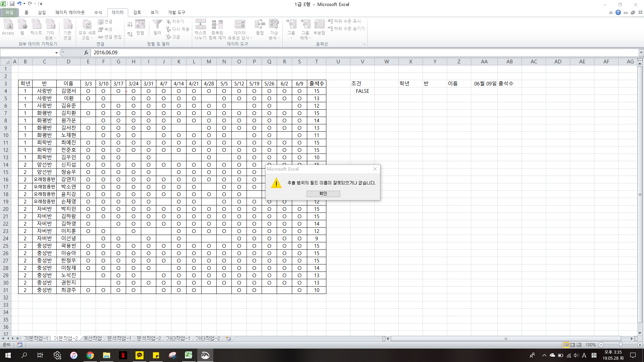The width and height of the screenshot is (644, 362).
Task: Expand the Name Box dropdown
Action: tap(56, 53)
